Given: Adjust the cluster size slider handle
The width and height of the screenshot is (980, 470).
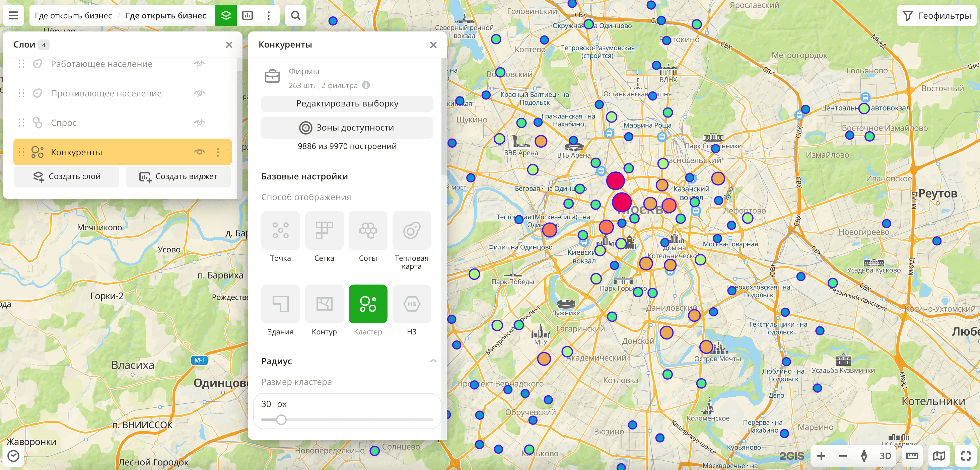Looking at the screenshot, I should click(281, 420).
